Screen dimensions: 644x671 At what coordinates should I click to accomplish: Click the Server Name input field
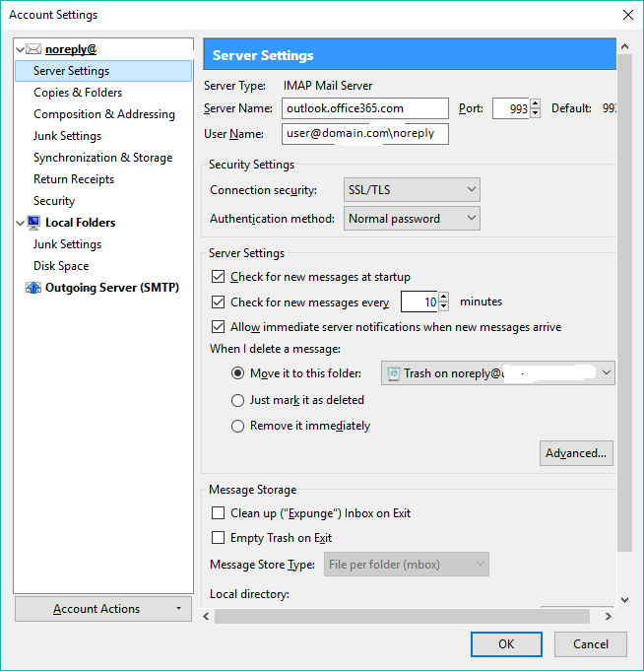tap(364, 108)
